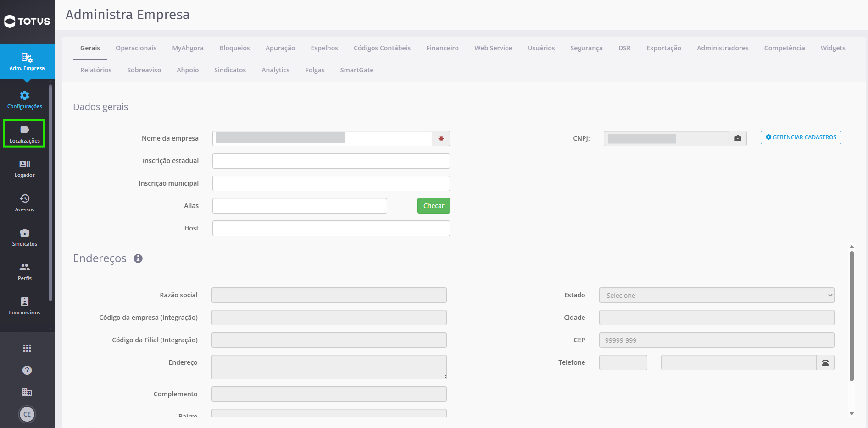The height and width of the screenshot is (428, 868).
Task: Open Perfis people icon
Action: (25, 267)
